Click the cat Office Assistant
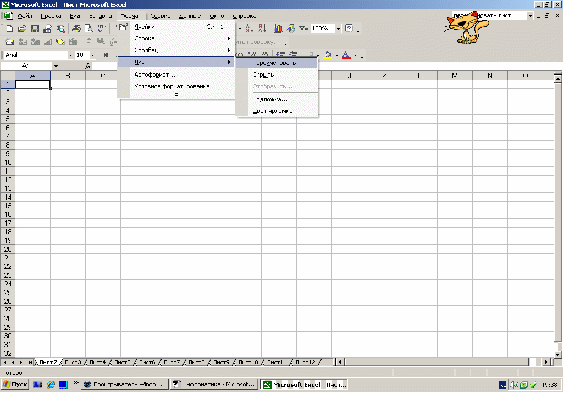 coord(467,27)
